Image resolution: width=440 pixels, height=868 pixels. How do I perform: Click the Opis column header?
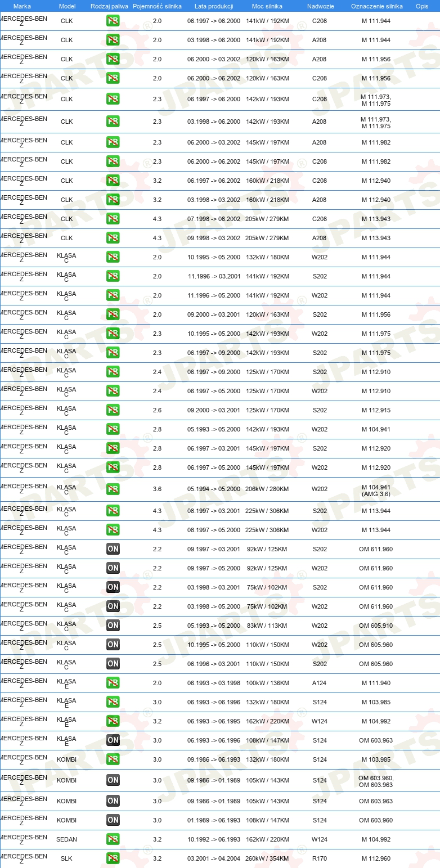click(422, 6)
